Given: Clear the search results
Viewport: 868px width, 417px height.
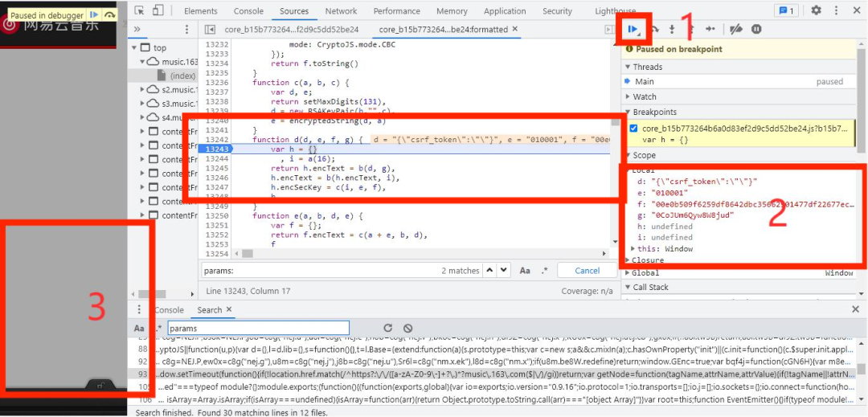Looking at the screenshot, I should point(407,328).
